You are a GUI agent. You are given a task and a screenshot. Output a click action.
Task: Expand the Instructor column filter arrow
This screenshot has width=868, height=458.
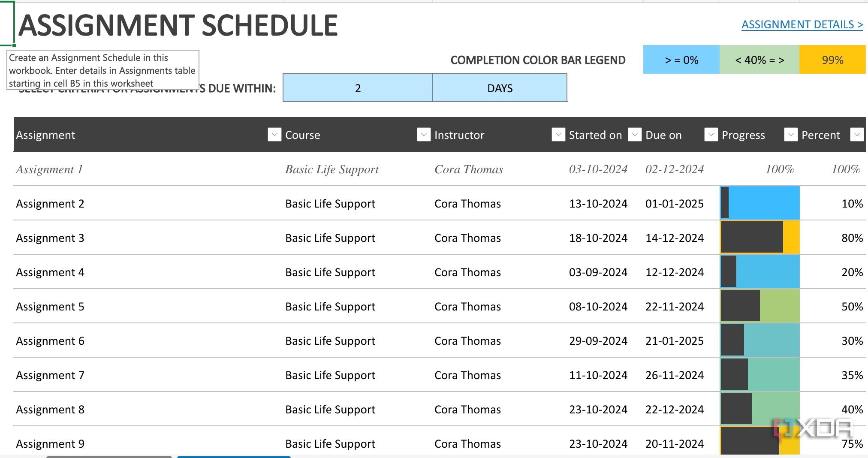[558, 135]
